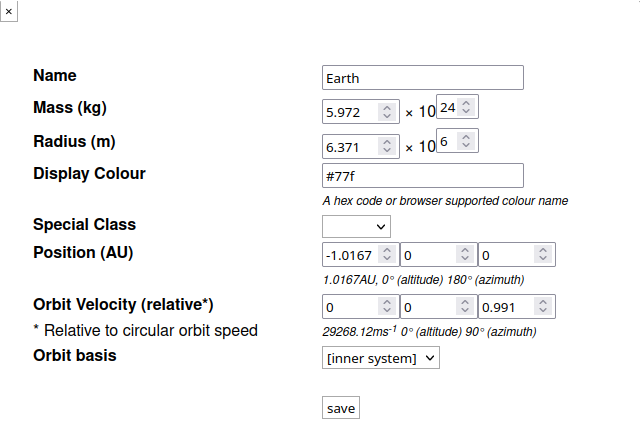
Task: Click the Display Colour input
Action: click(423, 176)
